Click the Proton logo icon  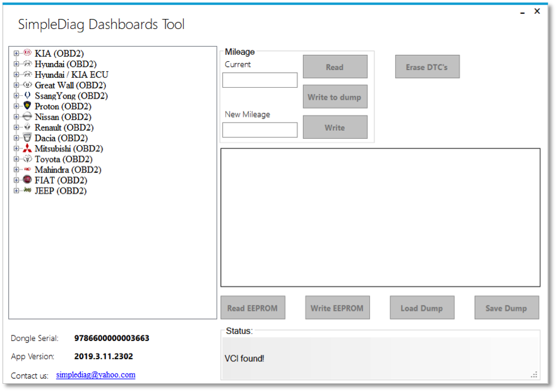point(27,105)
